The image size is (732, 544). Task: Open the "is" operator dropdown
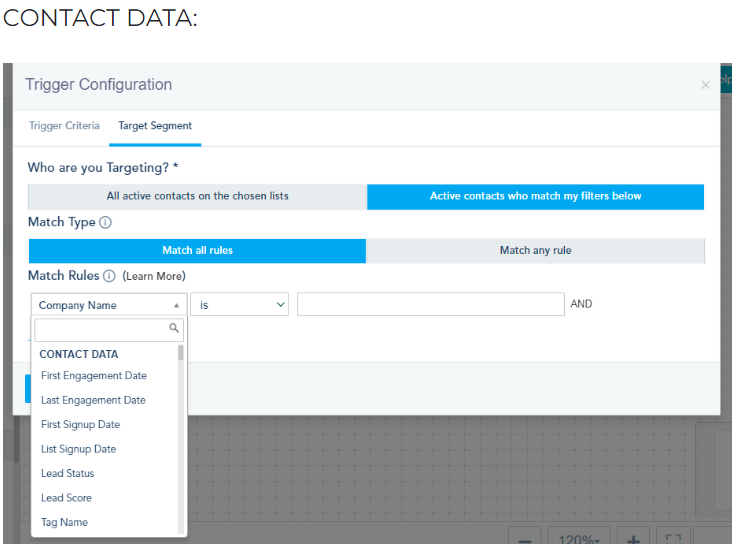pos(240,305)
